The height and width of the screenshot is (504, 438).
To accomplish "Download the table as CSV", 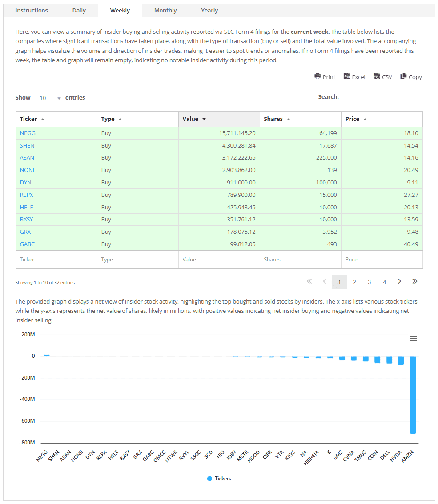I will 383,76.
